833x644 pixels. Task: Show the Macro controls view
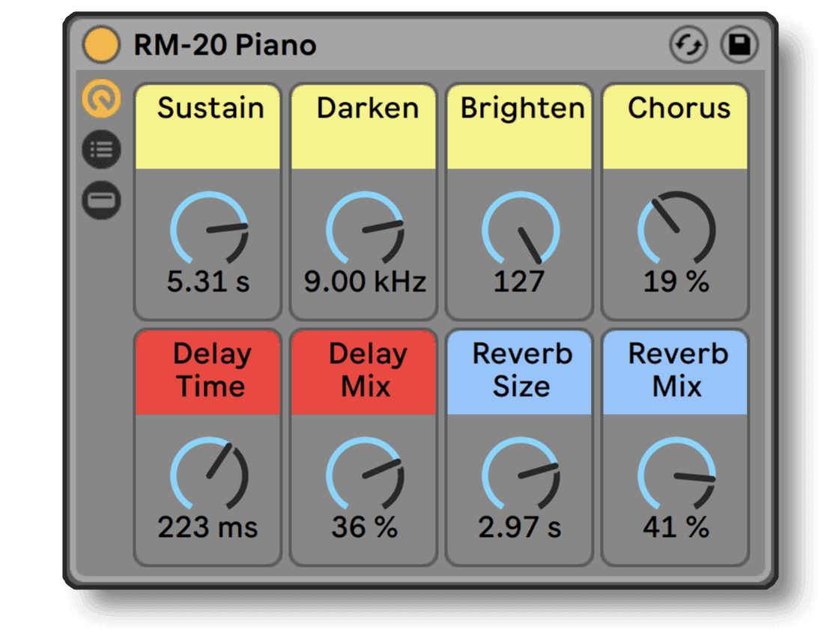click(101, 100)
